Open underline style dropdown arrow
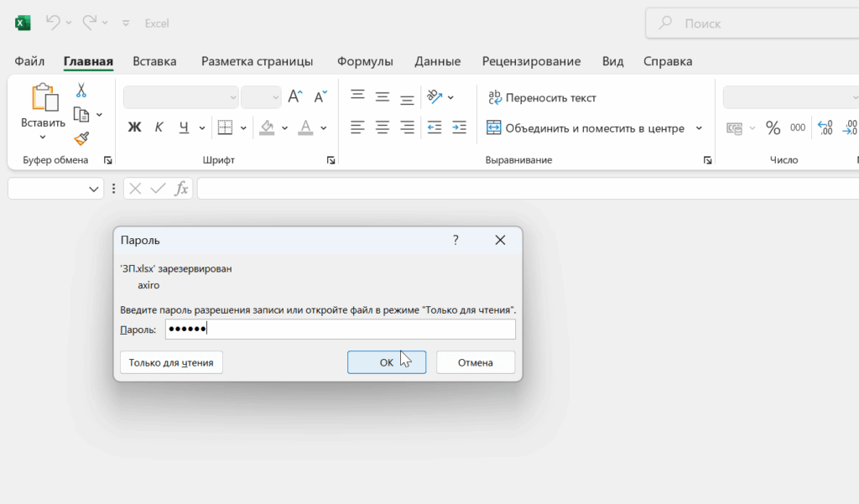This screenshot has width=859, height=504. 201,128
